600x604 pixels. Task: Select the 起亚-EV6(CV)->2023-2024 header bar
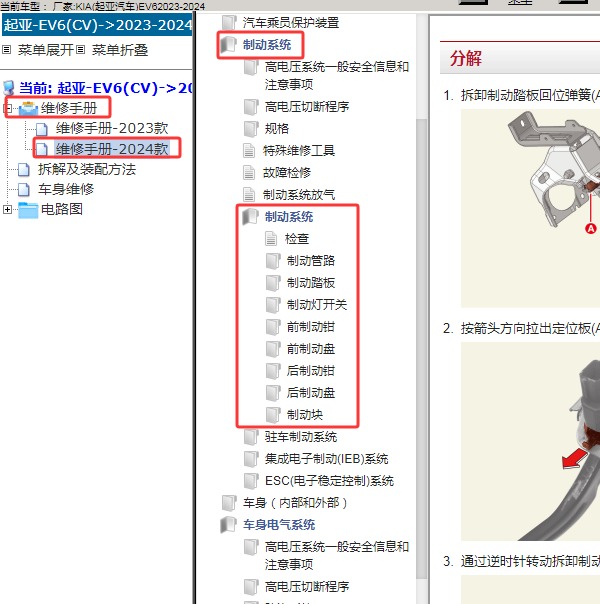point(97,25)
